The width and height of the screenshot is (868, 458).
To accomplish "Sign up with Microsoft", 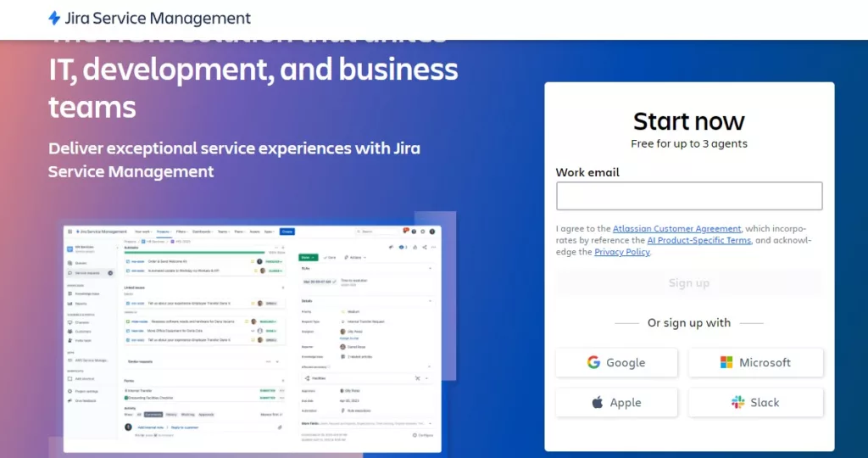I will click(x=755, y=363).
